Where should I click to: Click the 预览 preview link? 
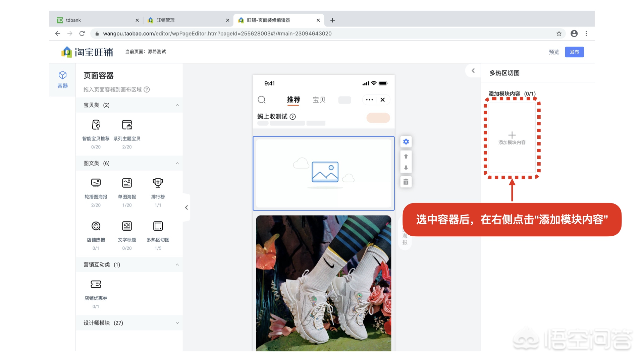tap(554, 52)
